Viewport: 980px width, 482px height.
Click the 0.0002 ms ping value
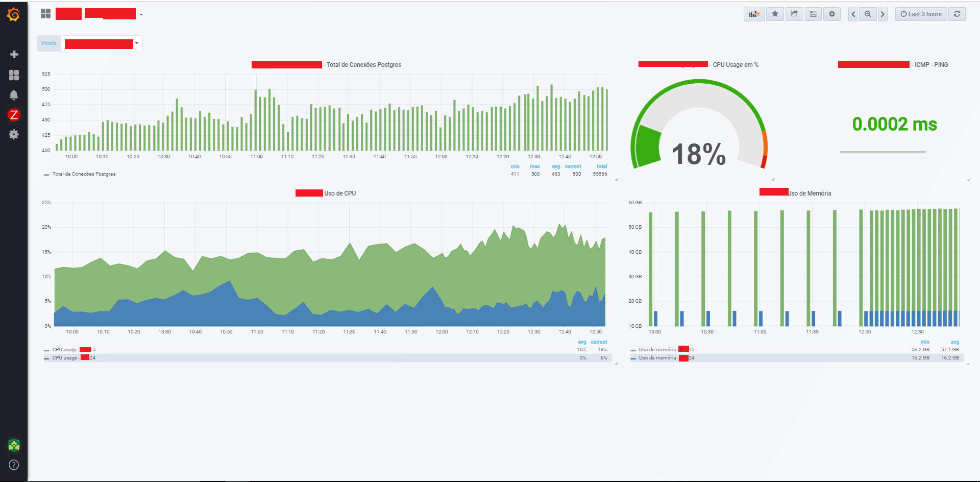point(895,124)
